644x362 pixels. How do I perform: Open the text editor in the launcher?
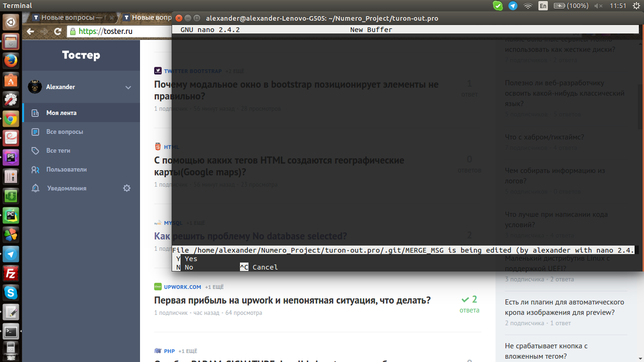[x=11, y=312]
